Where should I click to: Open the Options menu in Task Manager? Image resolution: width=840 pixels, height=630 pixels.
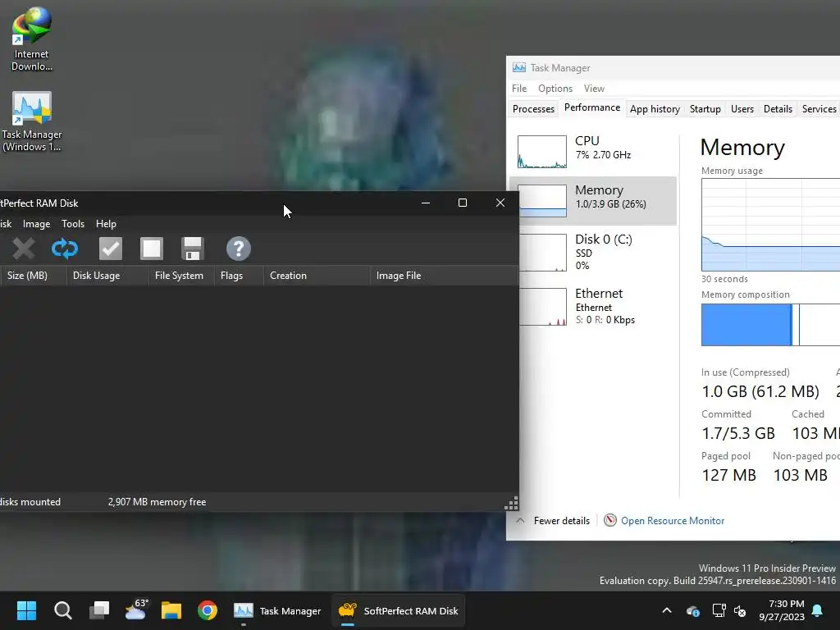click(x=555, y=89)
